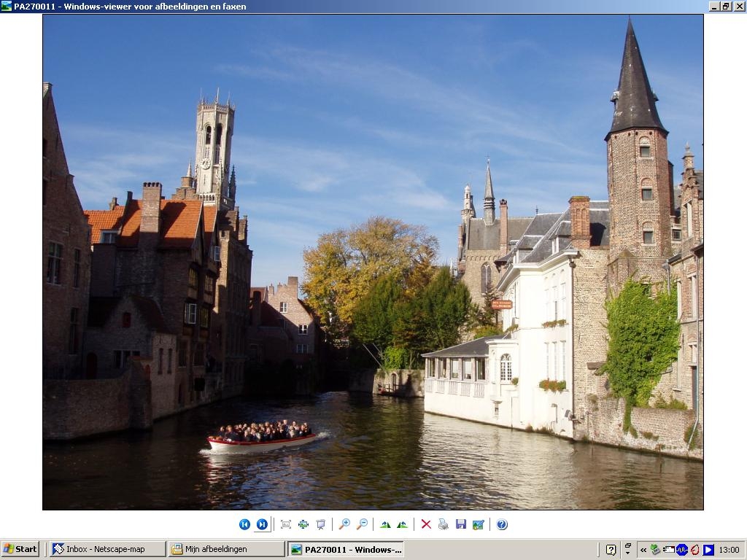The width and height of the screenshot is (747, 560).
Task: Open the picture for editing
Action: pos(479,524)
